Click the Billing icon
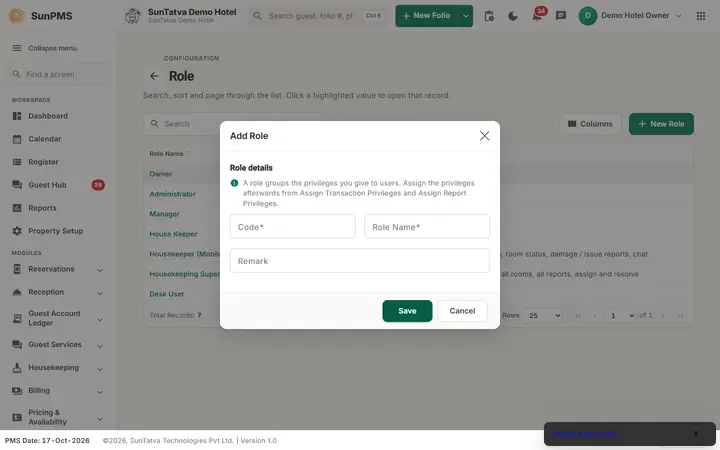 coord(17,390)
